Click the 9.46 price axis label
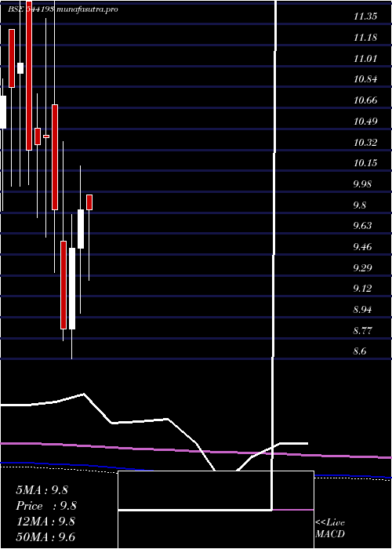 pyautogui.click(x=362, y=247)
